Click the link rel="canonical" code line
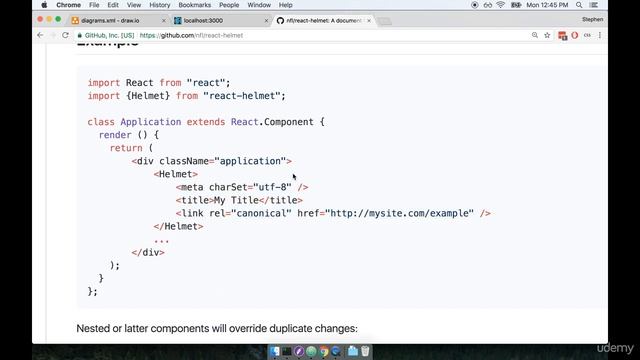Image resolution: width=640 pixels, height=360 pixels. coord(333,213)
